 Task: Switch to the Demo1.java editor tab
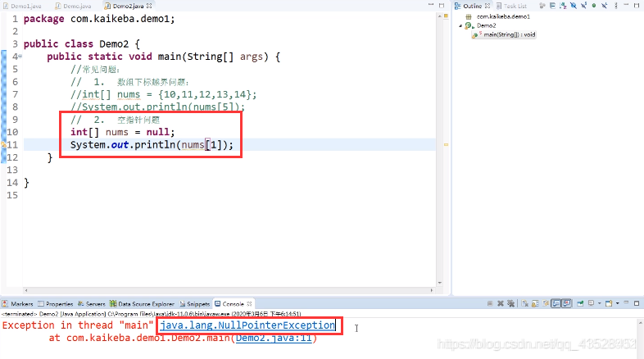(x=23, y=6)
